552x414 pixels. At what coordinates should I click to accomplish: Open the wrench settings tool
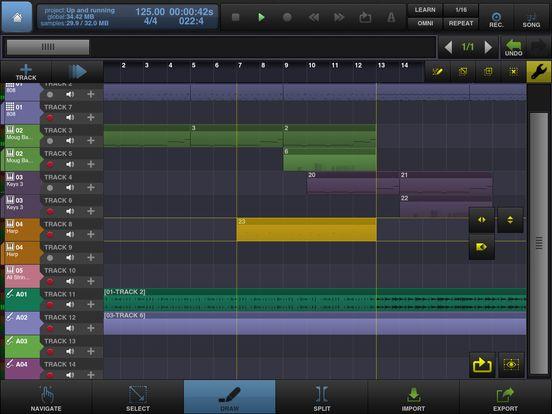[539, 72]
